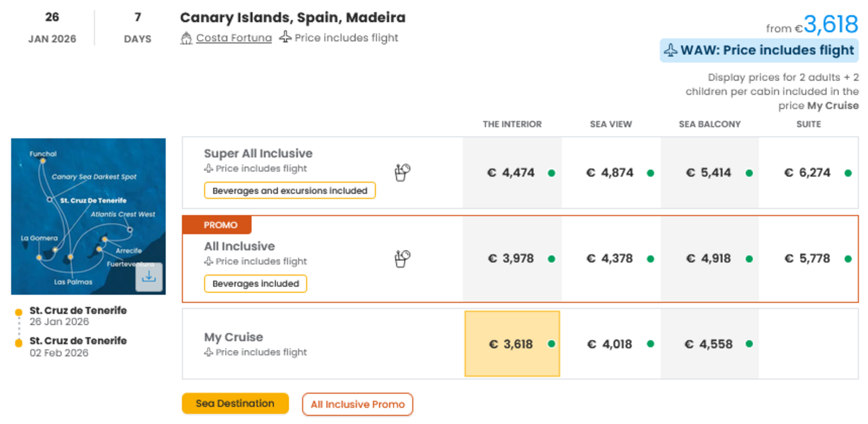Toggle the green availability dot for Suite €6,274

[848, 172]
